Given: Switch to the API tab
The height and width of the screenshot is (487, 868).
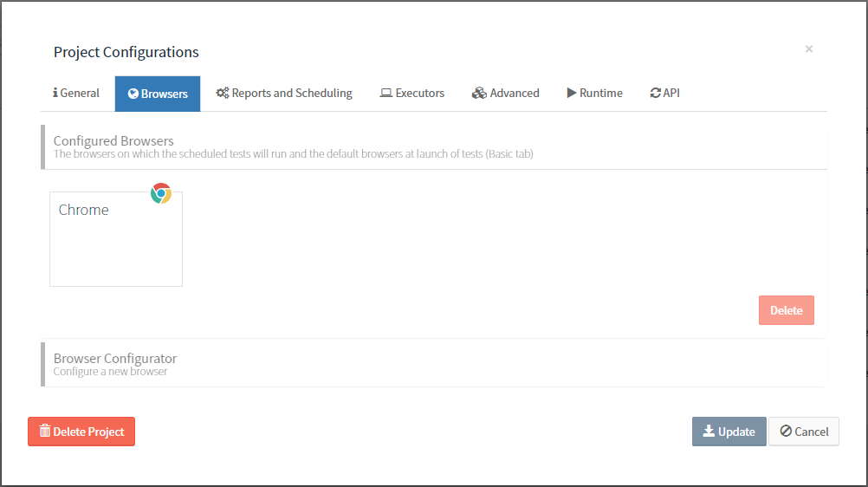Looking at the screenshot, I should tap(664, 93).
